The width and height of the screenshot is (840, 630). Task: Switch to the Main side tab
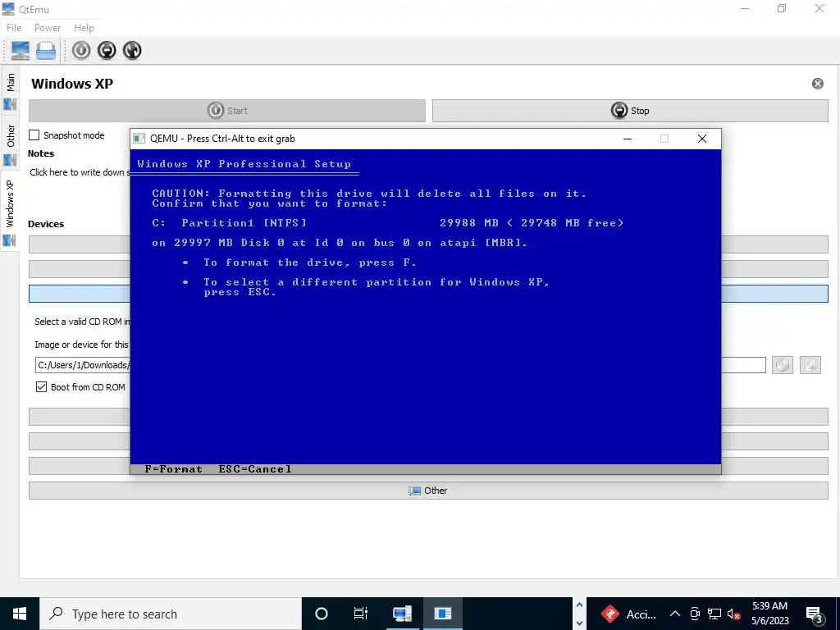click(10, 90)
